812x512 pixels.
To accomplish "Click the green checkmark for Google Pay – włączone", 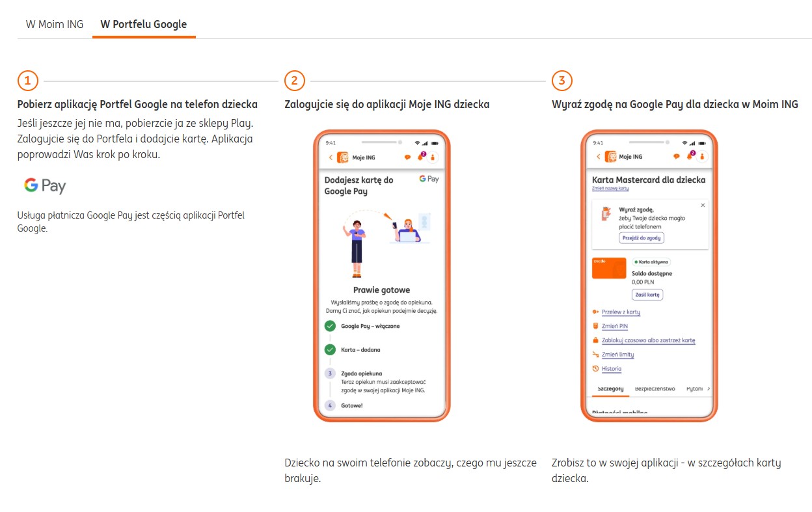I will click(330, 325).
